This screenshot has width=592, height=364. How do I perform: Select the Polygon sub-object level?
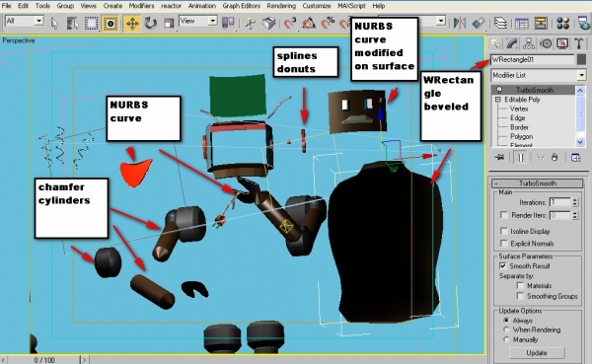pos(521,136)
